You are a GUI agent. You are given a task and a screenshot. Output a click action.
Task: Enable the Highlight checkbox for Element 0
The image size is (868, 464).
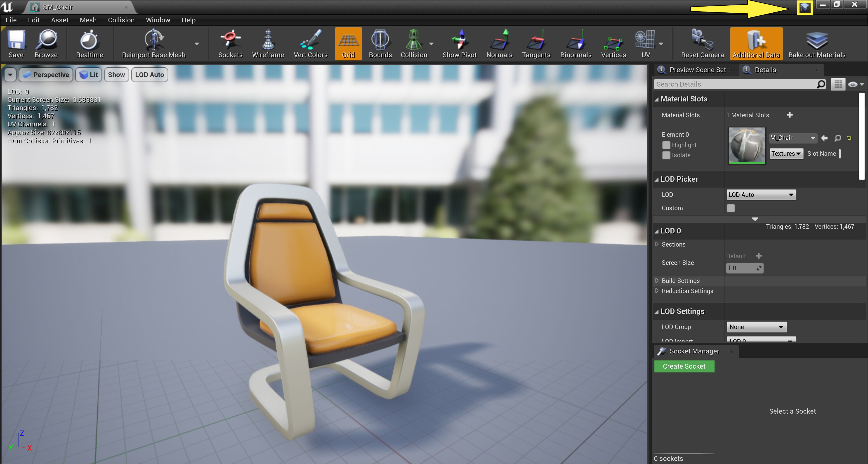(666, 145)
